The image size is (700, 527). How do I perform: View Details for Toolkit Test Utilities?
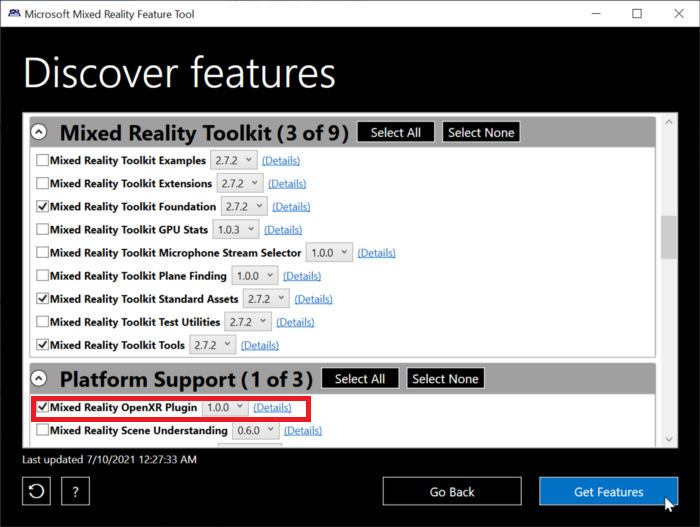295,322
